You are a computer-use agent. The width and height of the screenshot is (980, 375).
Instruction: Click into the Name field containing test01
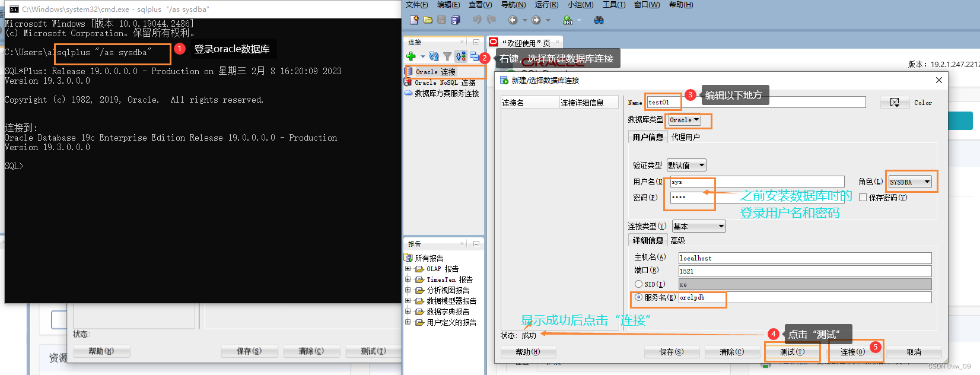pos(756,103)
